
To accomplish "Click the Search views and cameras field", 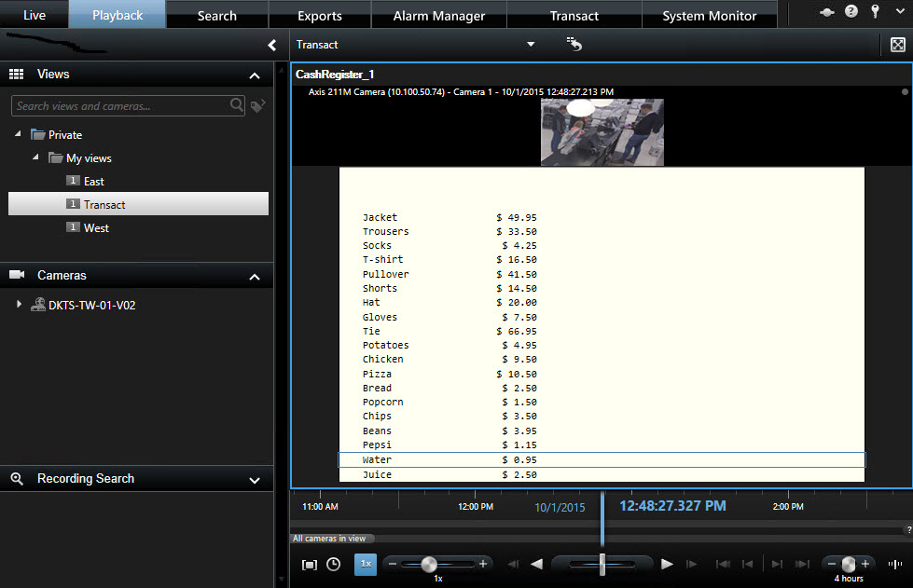I will (119, 106).
